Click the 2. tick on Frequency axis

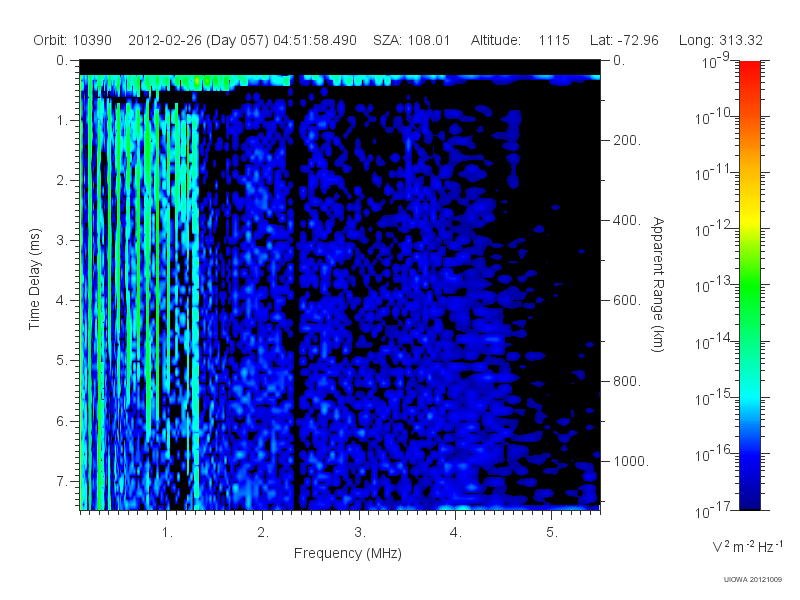pyautogui.click(x=263, y=533)
